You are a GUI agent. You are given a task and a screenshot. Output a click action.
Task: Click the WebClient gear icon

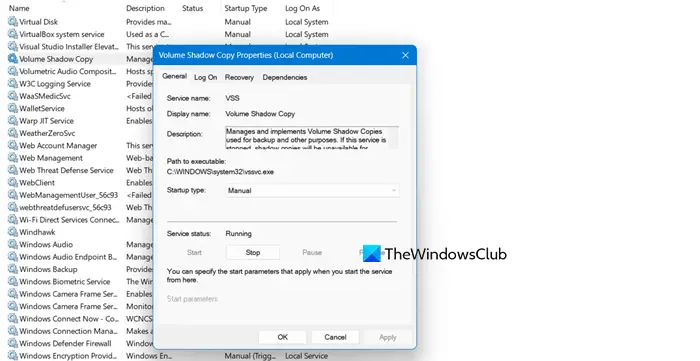pyautogui.click(x=12, y=183)
